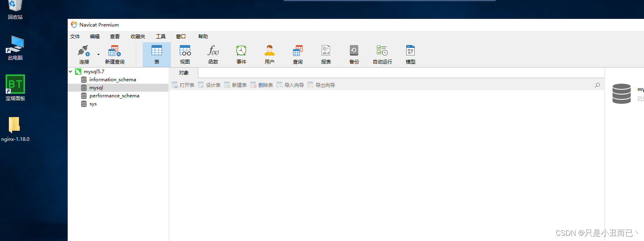This screenshot has height=241, width=644.
Task: Select the mysql database in tree
Action: tap(96, 88)
